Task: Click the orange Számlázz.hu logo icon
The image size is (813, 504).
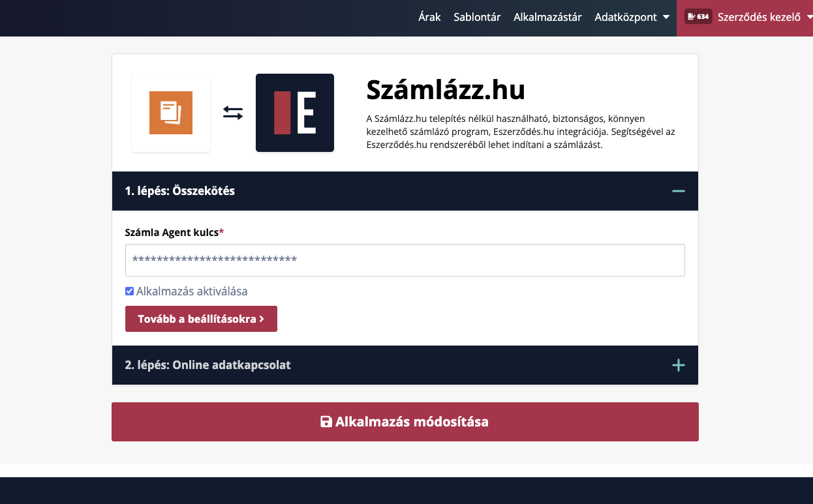Action: pos(171,113)
